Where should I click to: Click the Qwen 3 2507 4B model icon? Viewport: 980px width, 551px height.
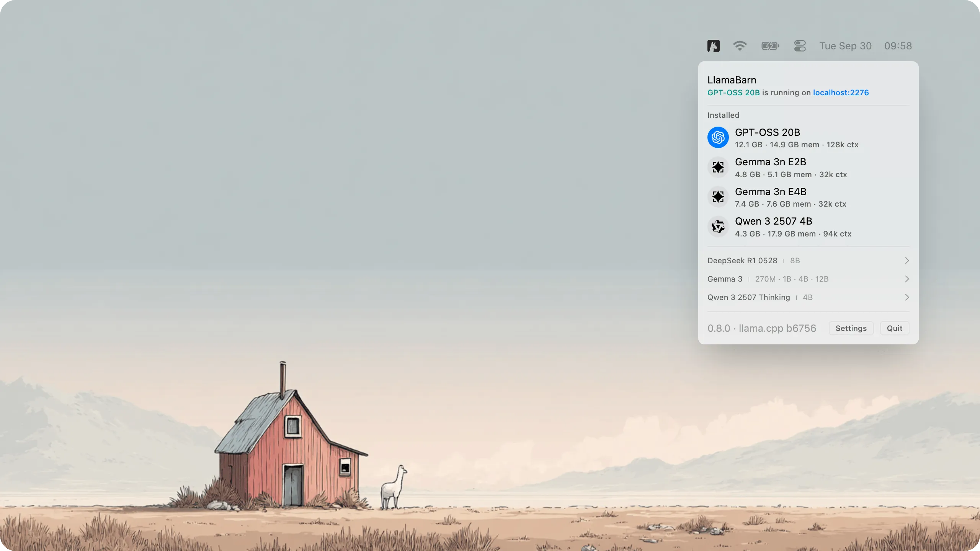pyautogui.click(x=718, y=226)
